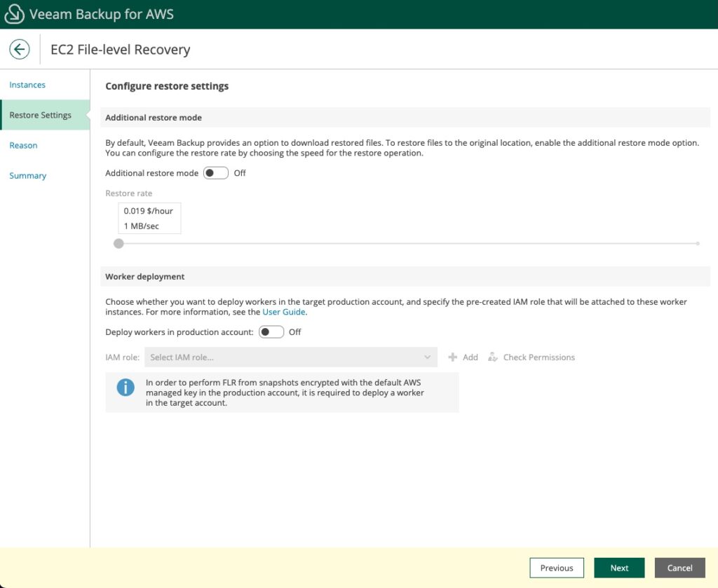Screen dimensions: 718x588
Task: Click the Restore rate slider handle
Action: 118,243
